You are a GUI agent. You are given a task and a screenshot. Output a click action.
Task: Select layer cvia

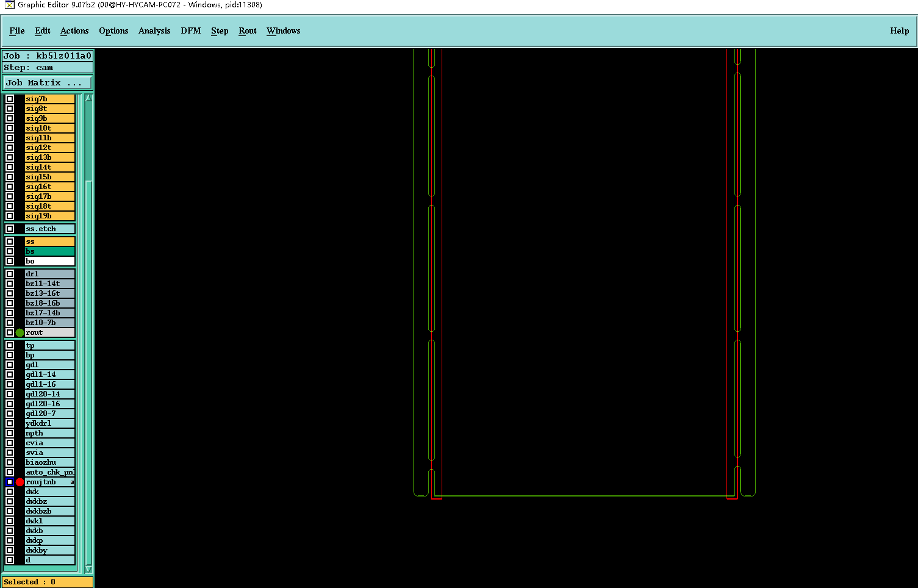pyautogui.click(x=49, y=443)
